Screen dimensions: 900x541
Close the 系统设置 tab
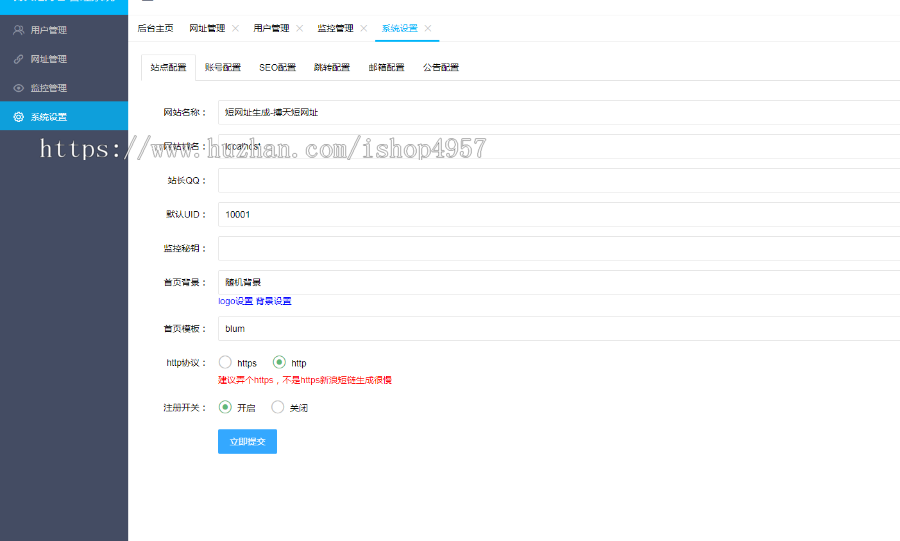pyautogui.click(x=428, y=28)
